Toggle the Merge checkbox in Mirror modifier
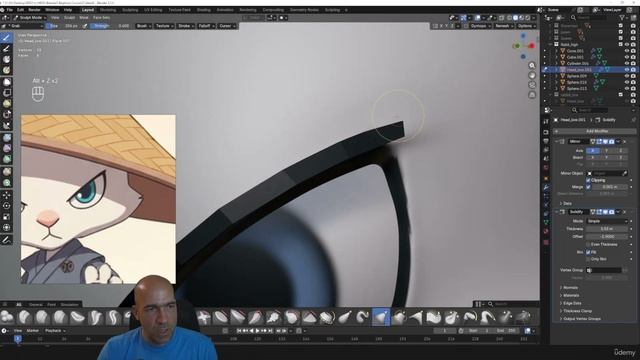Screen dimensions: 640x360 (x=588, y=187)
